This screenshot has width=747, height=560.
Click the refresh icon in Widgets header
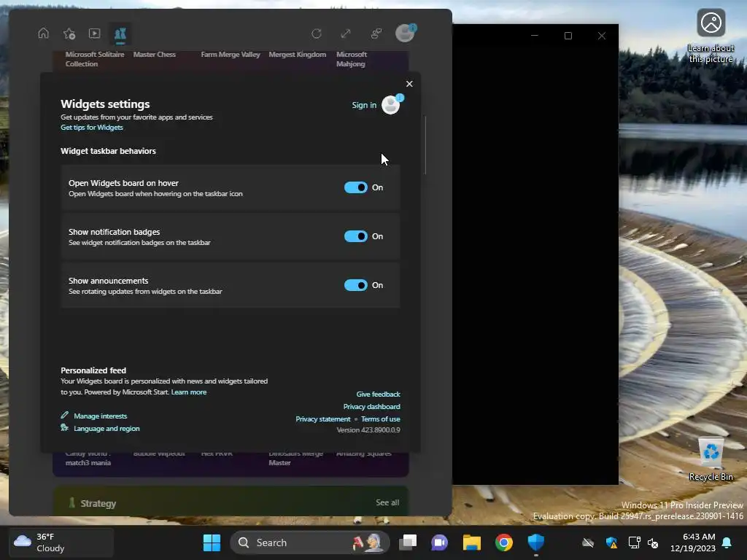317,34
